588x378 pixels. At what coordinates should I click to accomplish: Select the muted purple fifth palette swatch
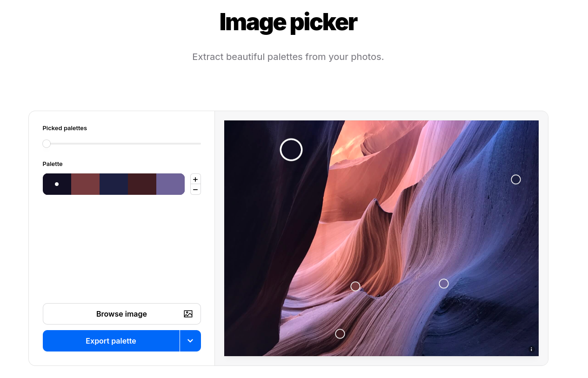[x=170, y=184]
